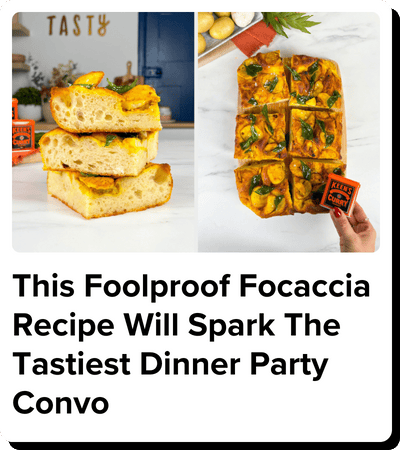Click the top-left piece of cut focaccia

(262, 80)
